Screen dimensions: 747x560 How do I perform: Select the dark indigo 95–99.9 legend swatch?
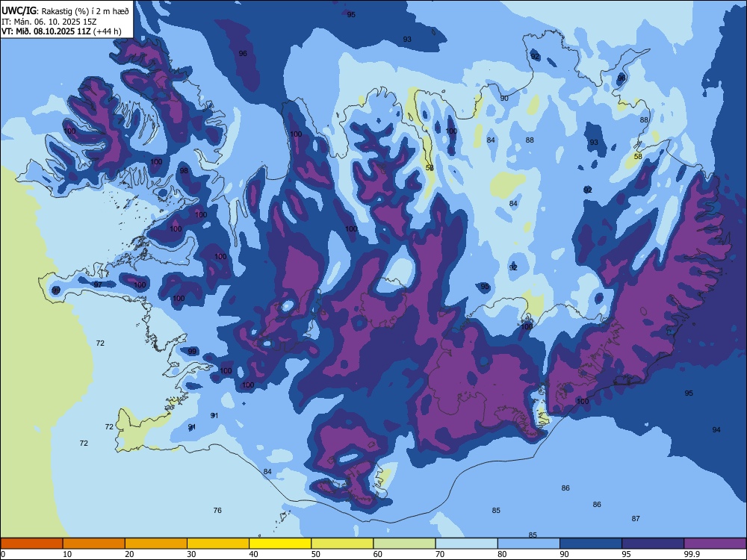point(653,544)
